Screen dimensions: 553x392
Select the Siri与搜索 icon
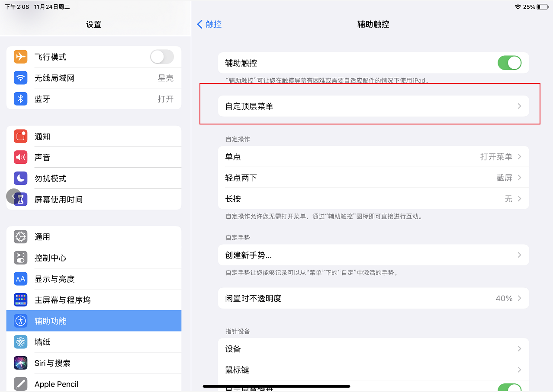click(20, 363)
